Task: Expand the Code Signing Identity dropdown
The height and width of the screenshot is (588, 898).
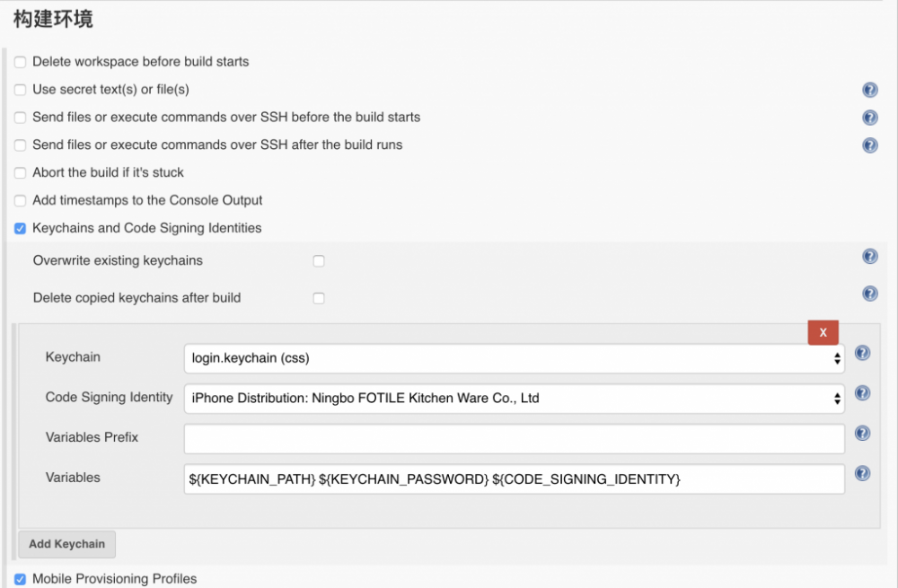Action: [x=514, y=398]
